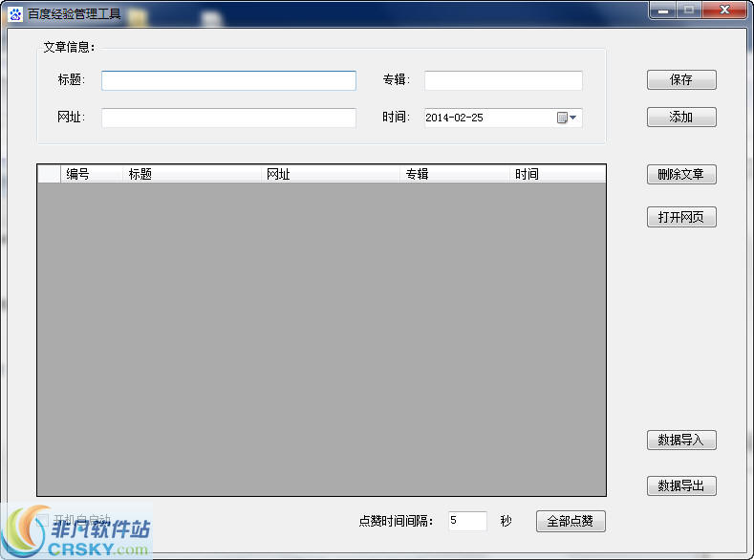Screen dimensions: 754x560
Task: Click the 添加 button
Action: pos(681,117)
